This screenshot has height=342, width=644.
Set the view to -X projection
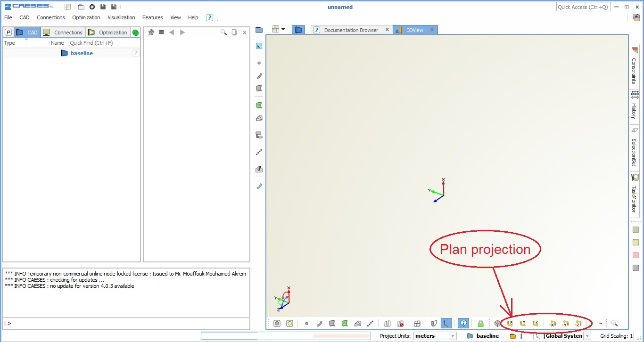[x=553, y=324]
